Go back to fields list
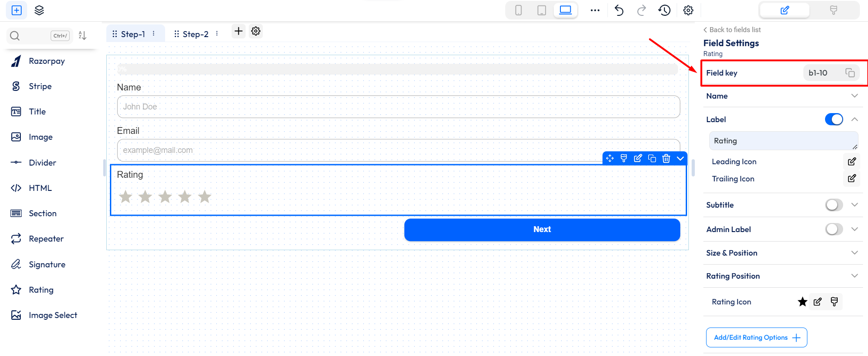The image size is (868, 356). [x=732, y=30]
